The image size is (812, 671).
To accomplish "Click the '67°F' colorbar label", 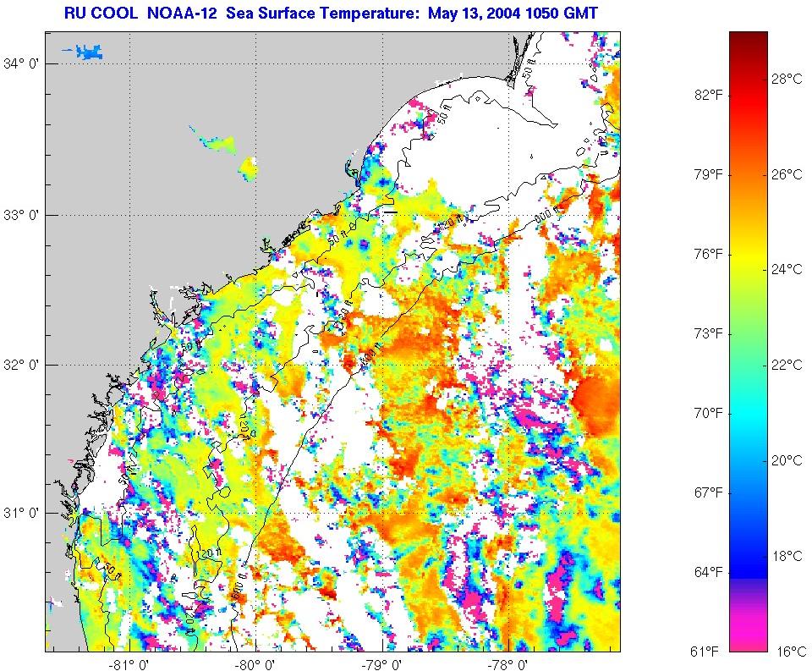I will click(x=709, y=492).
